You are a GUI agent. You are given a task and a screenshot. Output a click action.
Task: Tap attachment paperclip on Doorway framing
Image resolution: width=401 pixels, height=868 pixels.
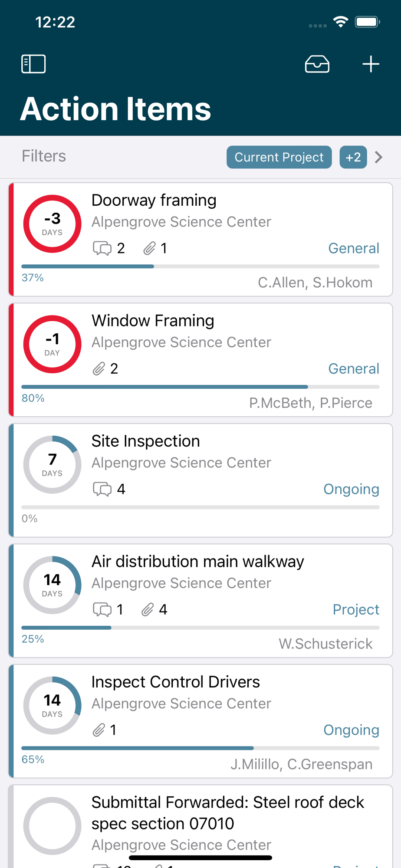149,248
